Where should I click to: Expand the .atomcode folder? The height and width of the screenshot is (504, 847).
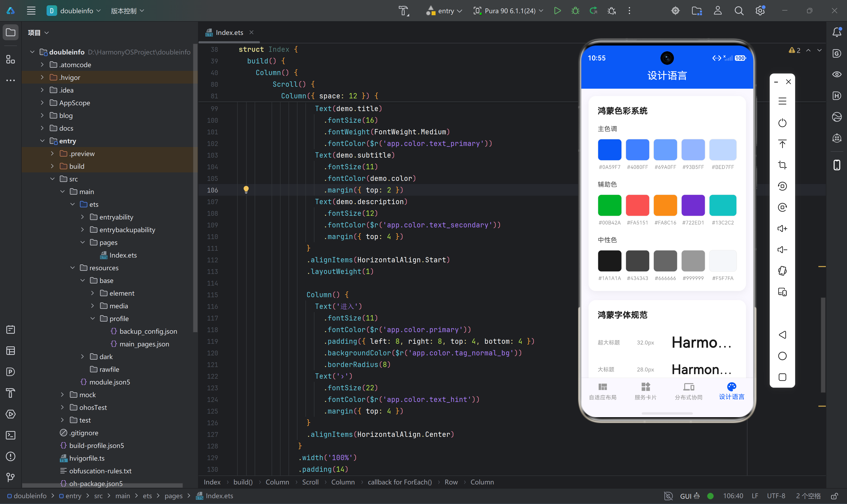(x=42, y=65)
